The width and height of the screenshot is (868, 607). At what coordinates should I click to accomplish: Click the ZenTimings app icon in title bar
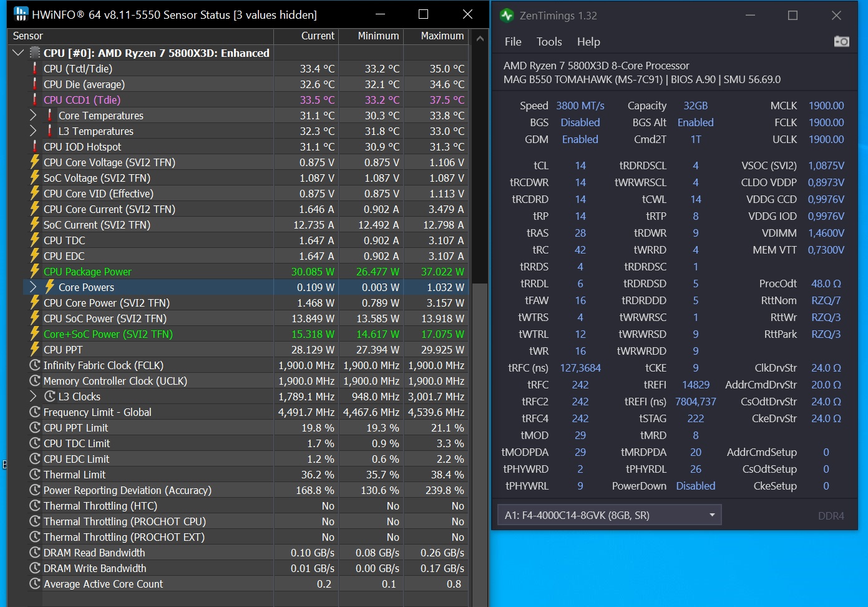coord(507,16)
